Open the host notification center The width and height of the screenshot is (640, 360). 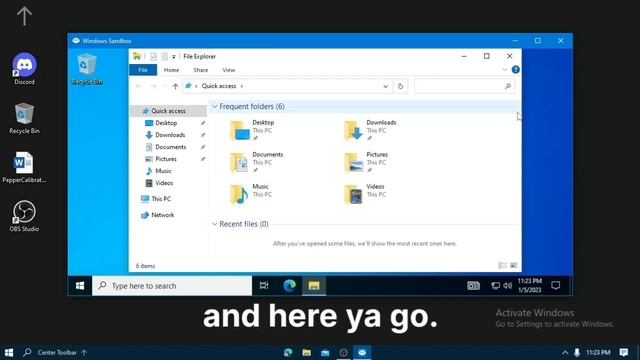[x=624, y=352]
